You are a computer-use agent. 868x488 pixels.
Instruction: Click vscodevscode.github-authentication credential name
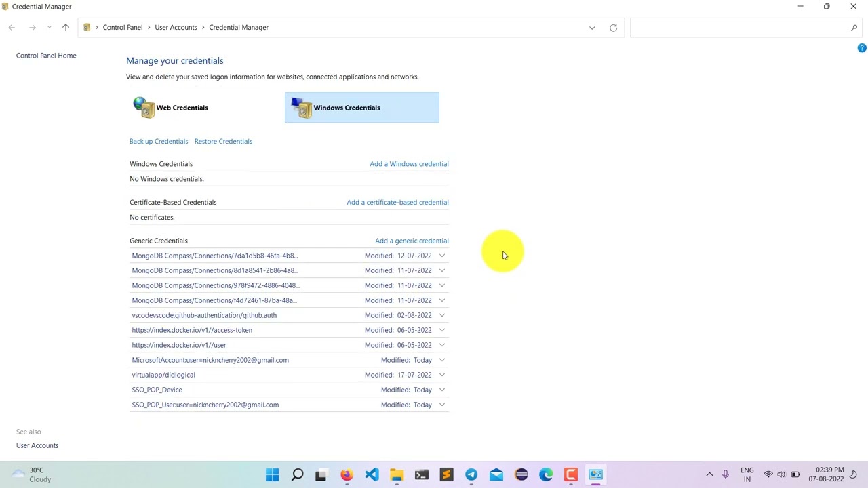click(x=204, y=315)
